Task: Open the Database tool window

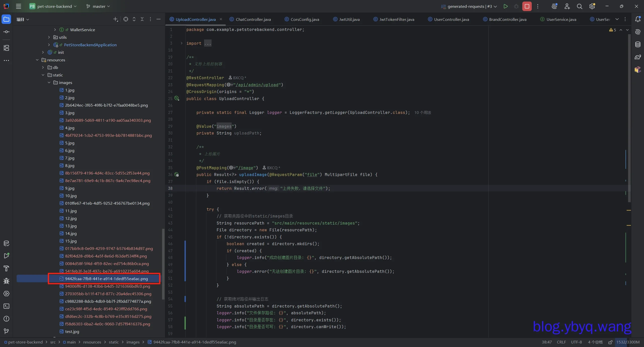Action: click(638, 45)
